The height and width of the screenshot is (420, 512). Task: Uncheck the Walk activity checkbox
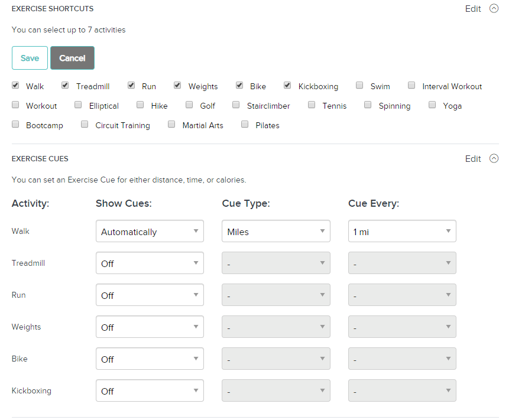pyautogui.click(x=15, y=86)
